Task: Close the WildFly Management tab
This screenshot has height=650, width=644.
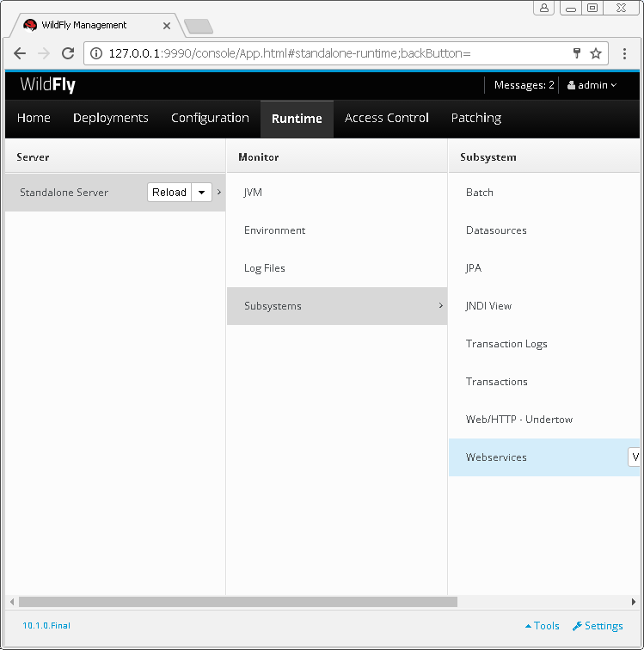Action: (x=167, y=26)
